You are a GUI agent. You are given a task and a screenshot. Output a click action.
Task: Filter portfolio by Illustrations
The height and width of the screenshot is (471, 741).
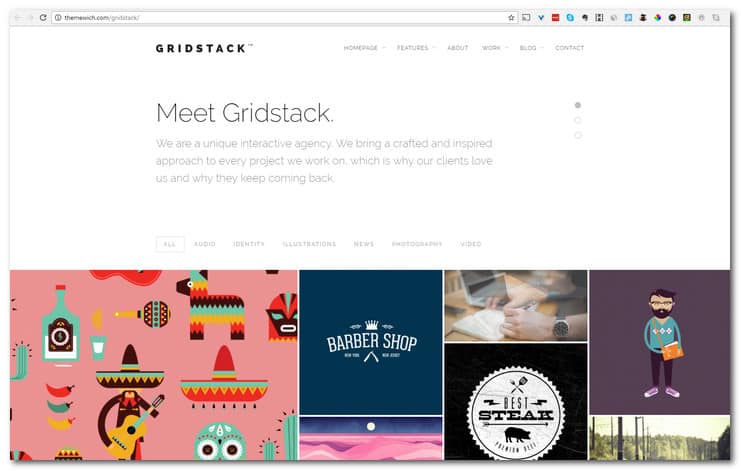(309, 244)
